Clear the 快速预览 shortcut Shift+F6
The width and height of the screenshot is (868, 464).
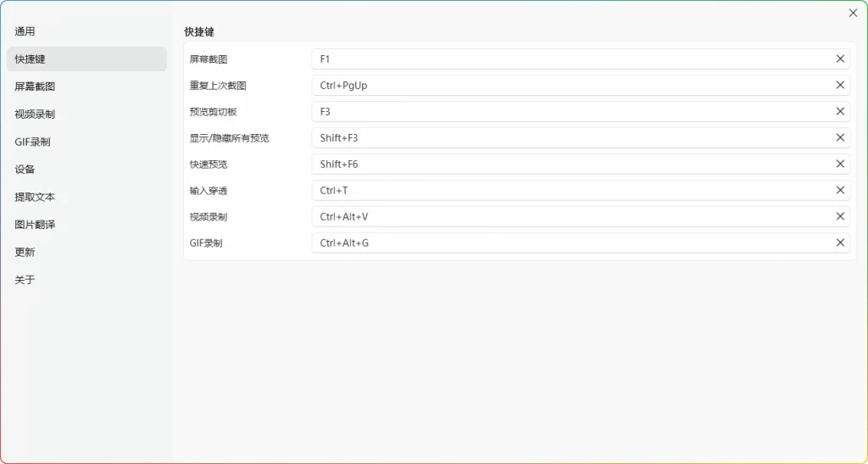coord(840,164)
